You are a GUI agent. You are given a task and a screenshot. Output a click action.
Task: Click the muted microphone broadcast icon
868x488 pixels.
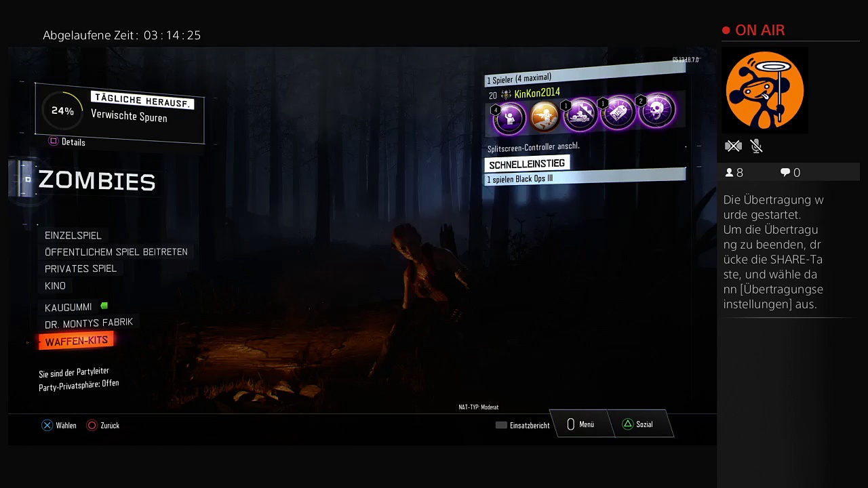(x=757, y=146)
